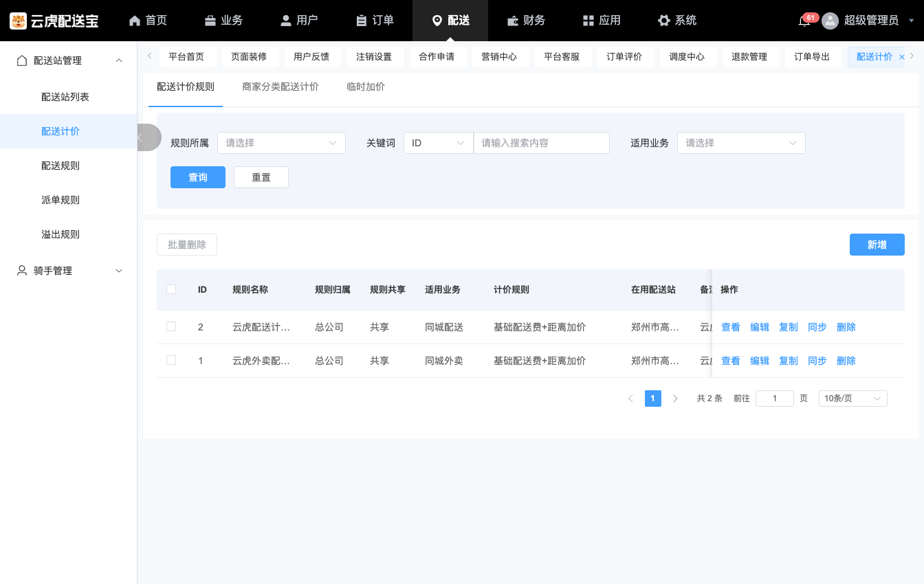The image size is (924, 584).
Task: Check the row with ID 2
Action: 171,326
